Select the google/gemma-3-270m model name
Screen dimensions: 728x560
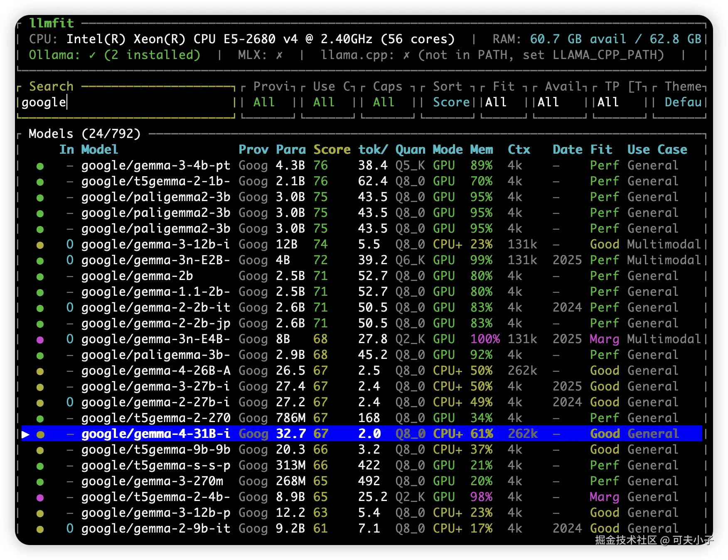(x=152, y=481)
